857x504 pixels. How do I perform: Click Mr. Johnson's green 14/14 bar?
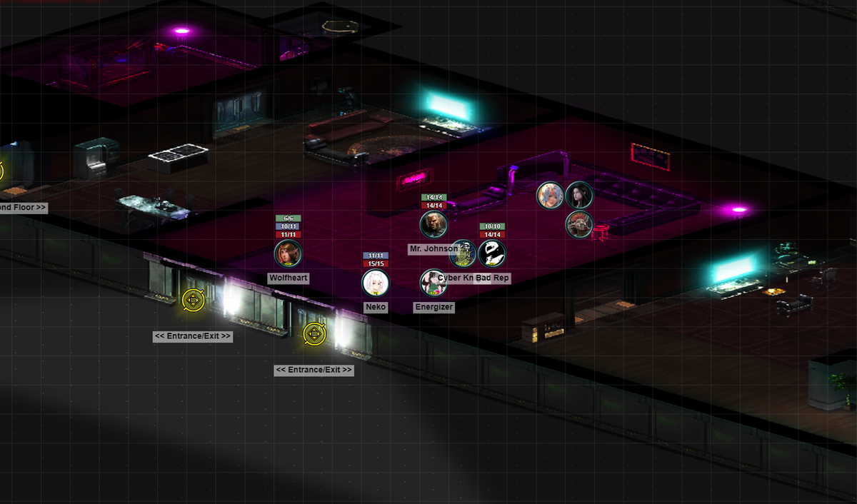pos(433,197)
